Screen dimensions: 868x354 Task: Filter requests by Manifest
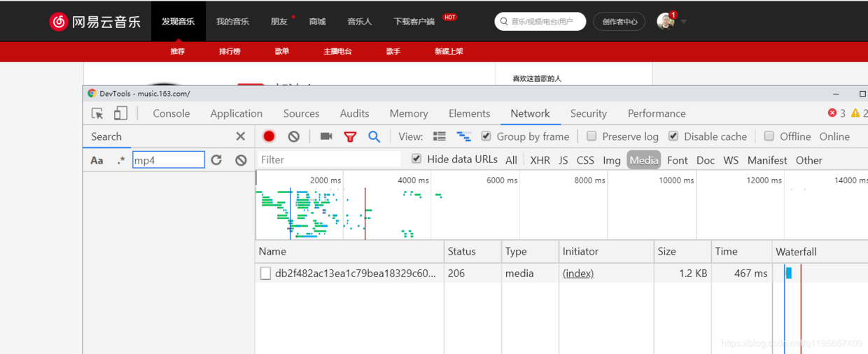pos(767,160)
